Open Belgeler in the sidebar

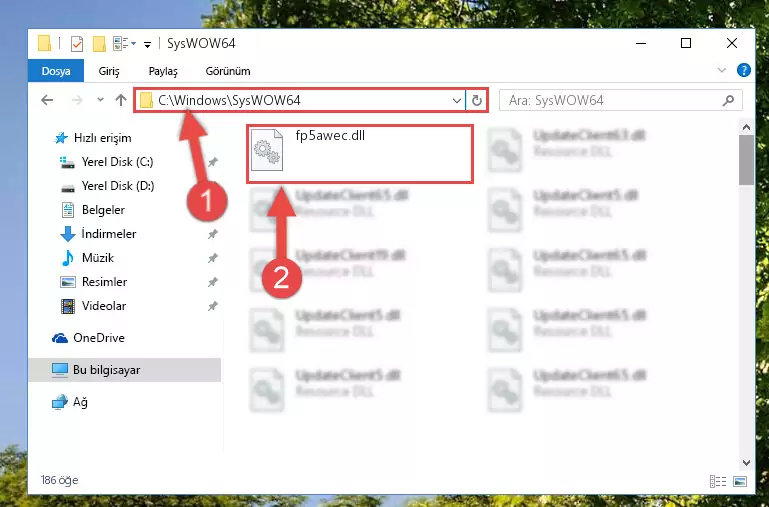click(x=103, y=210)
